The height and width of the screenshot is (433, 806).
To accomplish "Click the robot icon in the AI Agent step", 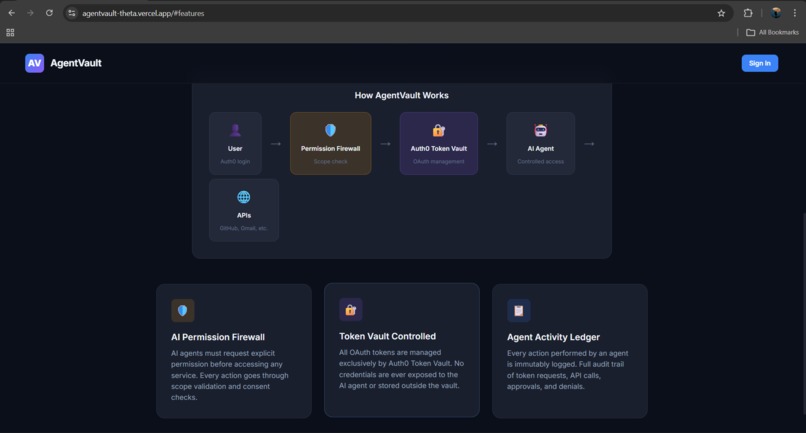I will tap(540, 131).
